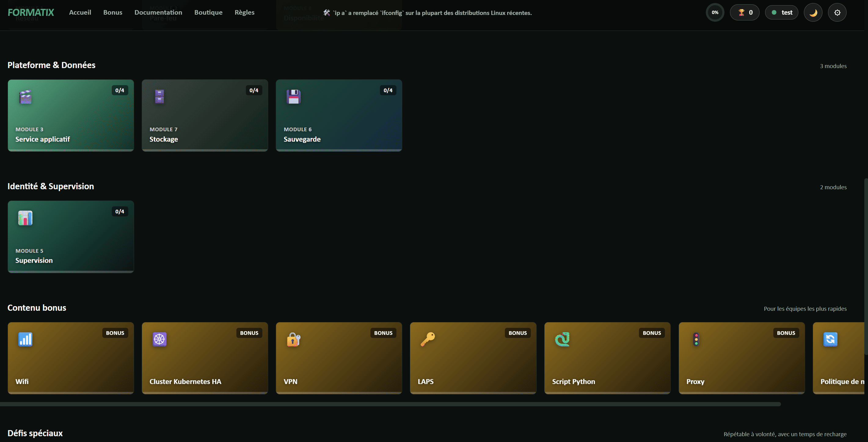Click the BONUS tag on Proxy card
Viewport: 868px width, 442px height.
tap(786, 333)
